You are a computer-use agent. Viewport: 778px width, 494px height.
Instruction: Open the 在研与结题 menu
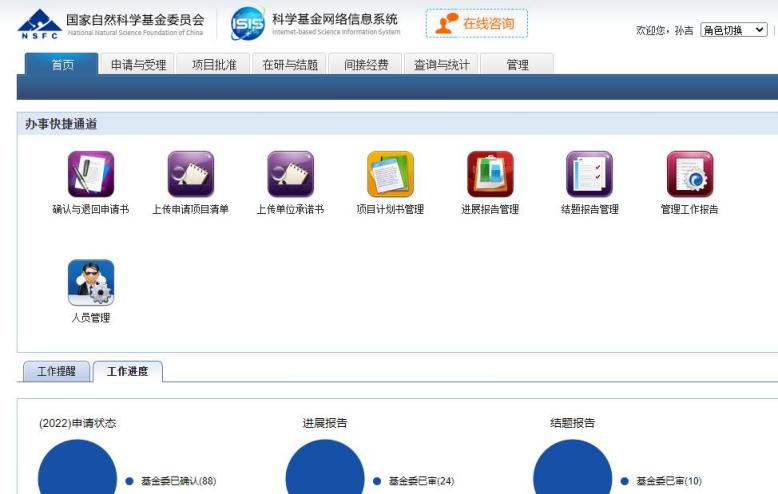click(x=290, y=65)
